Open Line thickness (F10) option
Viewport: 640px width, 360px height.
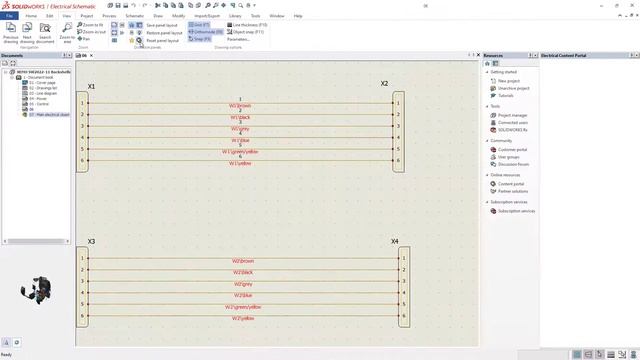[247, 25]
